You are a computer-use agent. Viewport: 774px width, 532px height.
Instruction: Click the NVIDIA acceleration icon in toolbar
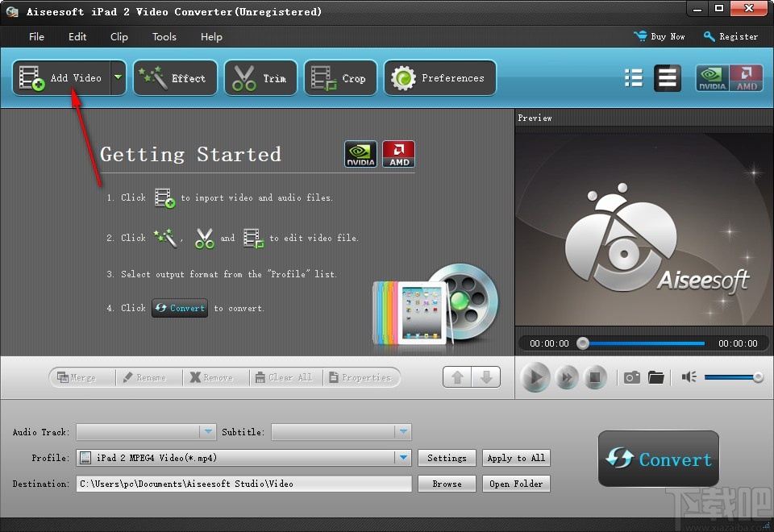pyautogui.click(x=712, y=78)
